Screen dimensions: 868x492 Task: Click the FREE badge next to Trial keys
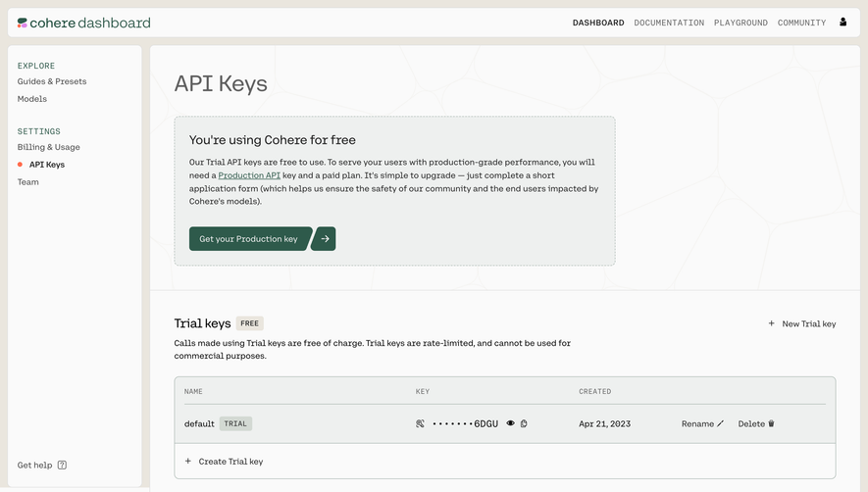(250, 323)
